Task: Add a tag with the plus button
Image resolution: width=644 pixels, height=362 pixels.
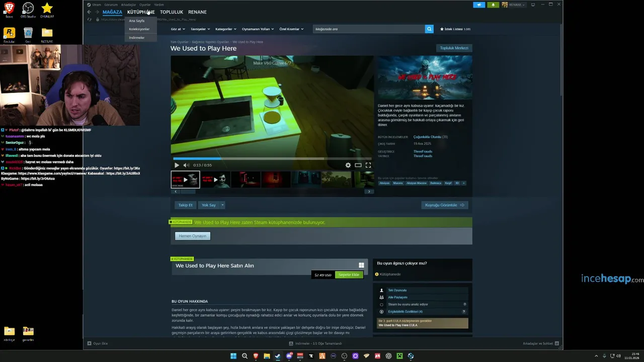Action: (463, 183)
